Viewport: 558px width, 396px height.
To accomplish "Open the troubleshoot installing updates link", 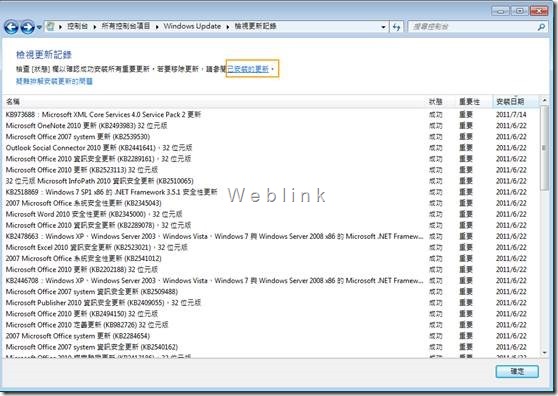I will point(54,81).
